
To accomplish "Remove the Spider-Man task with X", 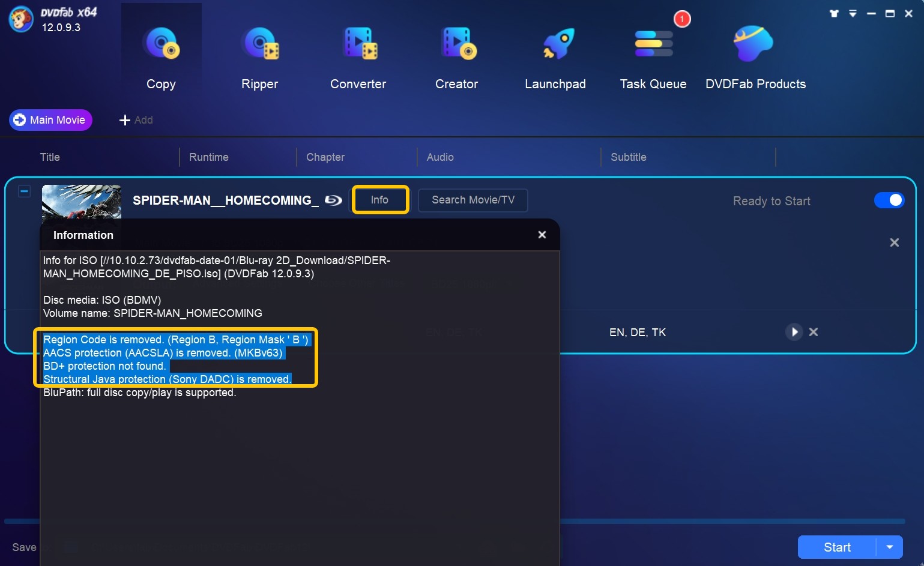I will [x=895, y=242].
